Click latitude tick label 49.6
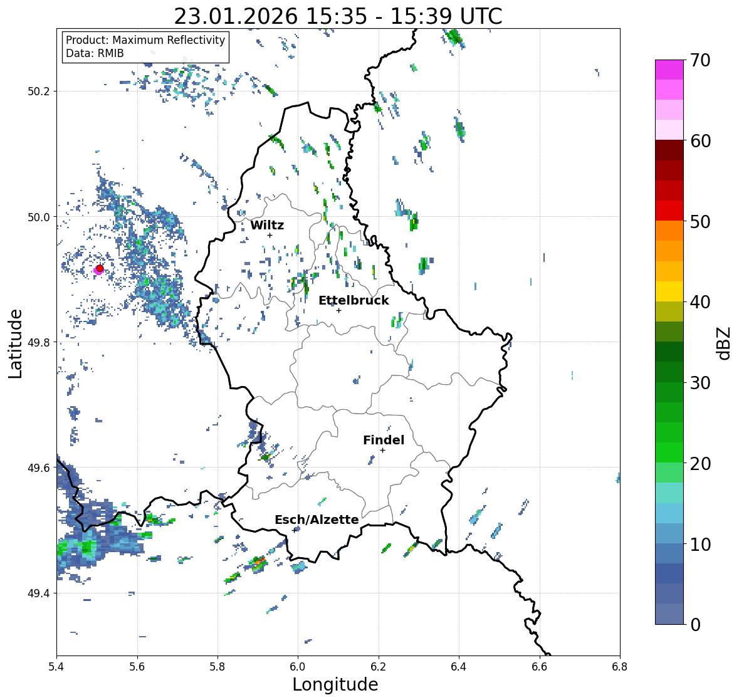 [39, 468]
